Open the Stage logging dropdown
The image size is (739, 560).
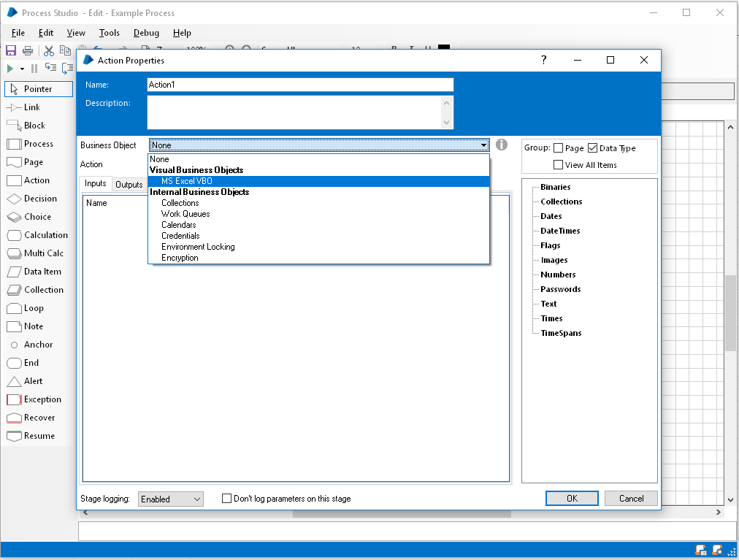(x=170, y=499)
